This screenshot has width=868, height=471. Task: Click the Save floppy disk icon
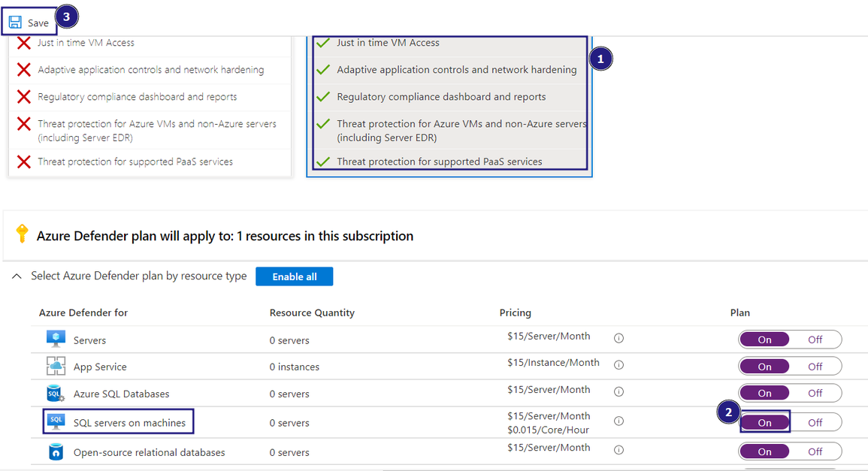pyautogui.click(x=15, y=22)
